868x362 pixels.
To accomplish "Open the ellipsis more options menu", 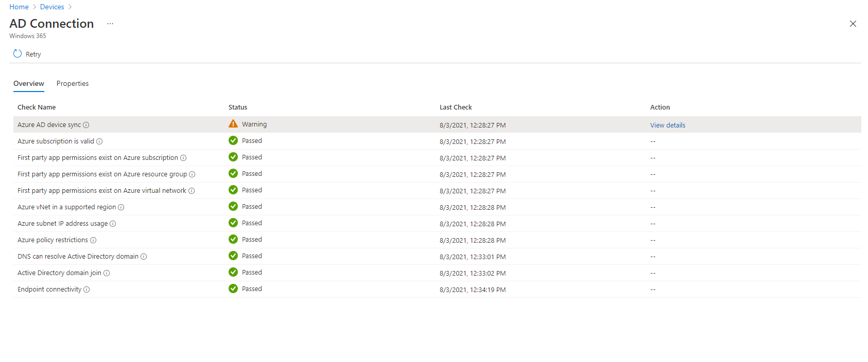I will (110, 24).
